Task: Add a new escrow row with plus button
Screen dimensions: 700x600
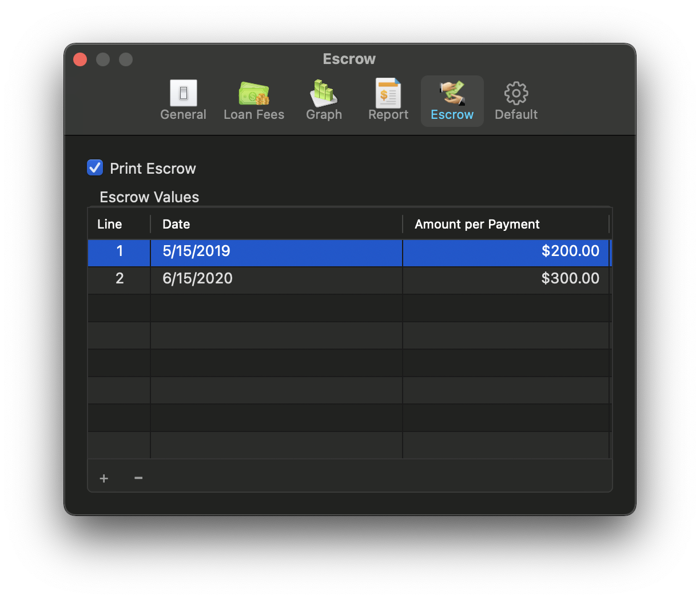Action: tap(104, 478)
